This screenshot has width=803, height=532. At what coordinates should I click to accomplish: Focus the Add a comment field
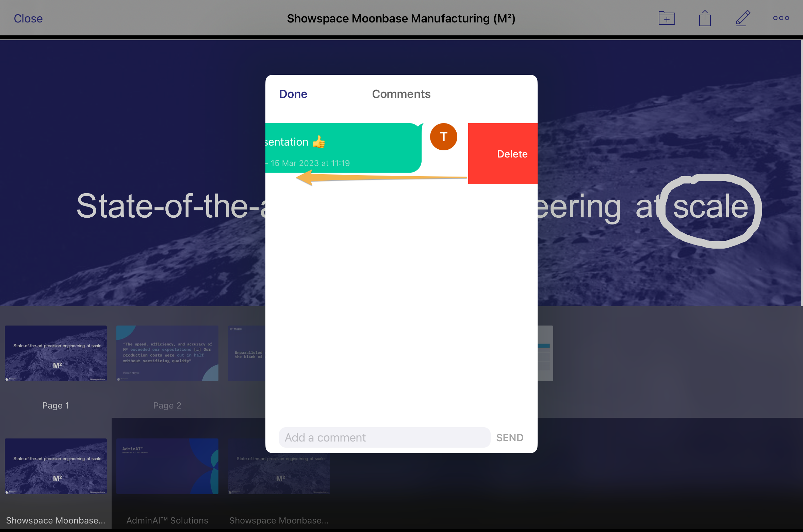click(x=384, y=437)
